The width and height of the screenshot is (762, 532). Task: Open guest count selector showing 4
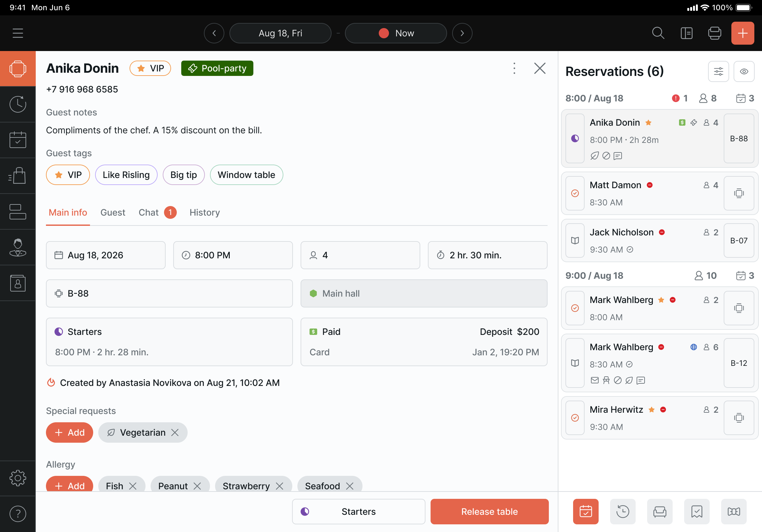[x=360, y=255]
